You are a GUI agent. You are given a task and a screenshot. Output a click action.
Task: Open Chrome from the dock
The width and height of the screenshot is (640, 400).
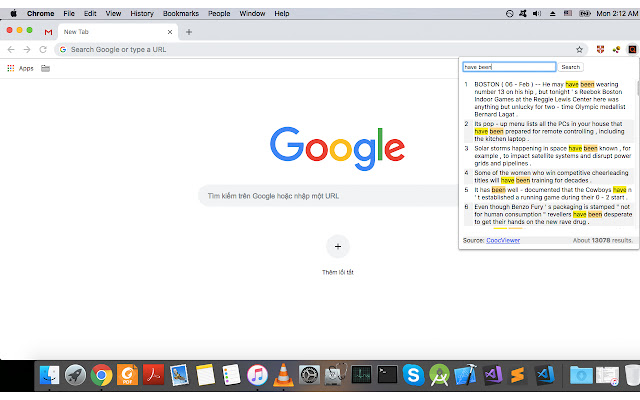[x=101, y=375]
